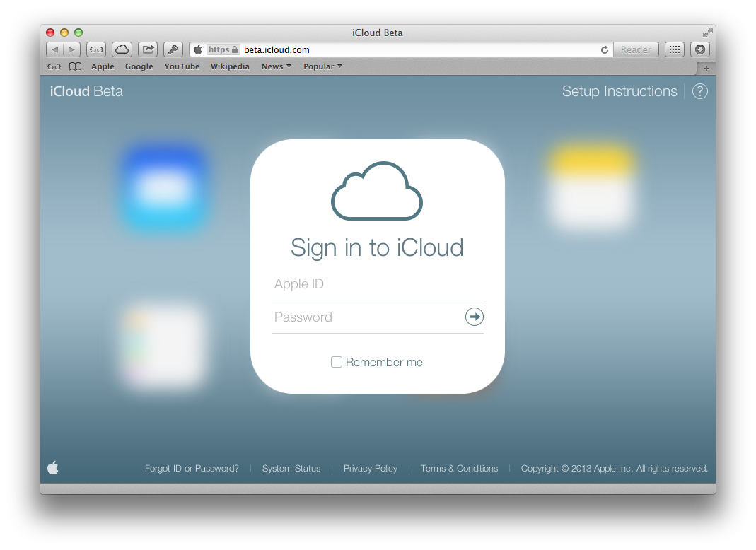Screen dimensions: 756x550
Task: Click the Forgot ID or Password link
Action: pos(192,469)
